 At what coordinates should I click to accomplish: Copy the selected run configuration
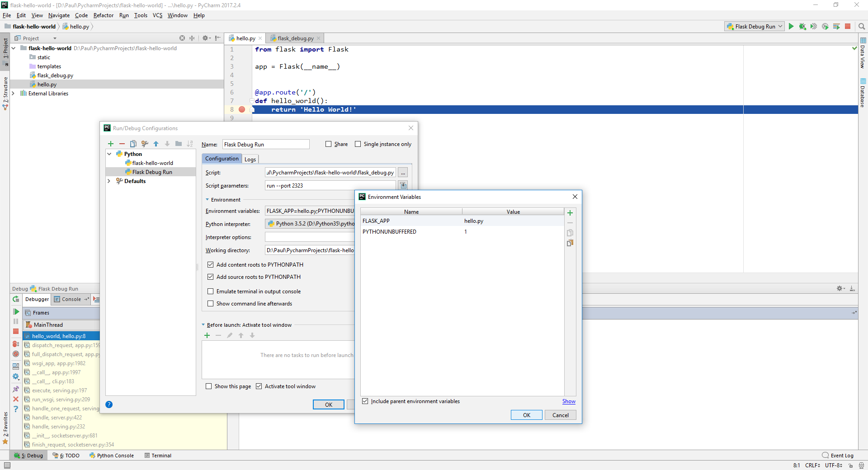[133, 144]
